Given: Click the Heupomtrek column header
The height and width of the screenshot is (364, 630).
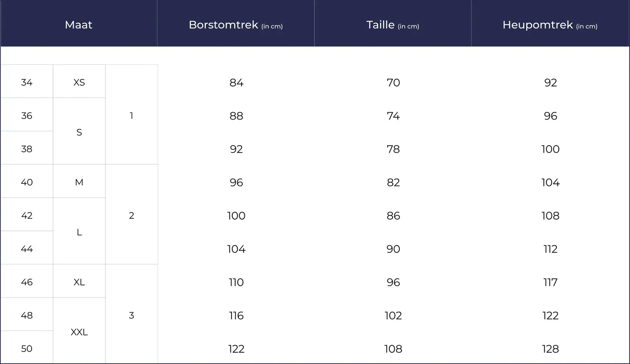Looking at the screenshot, I should 550,25.
